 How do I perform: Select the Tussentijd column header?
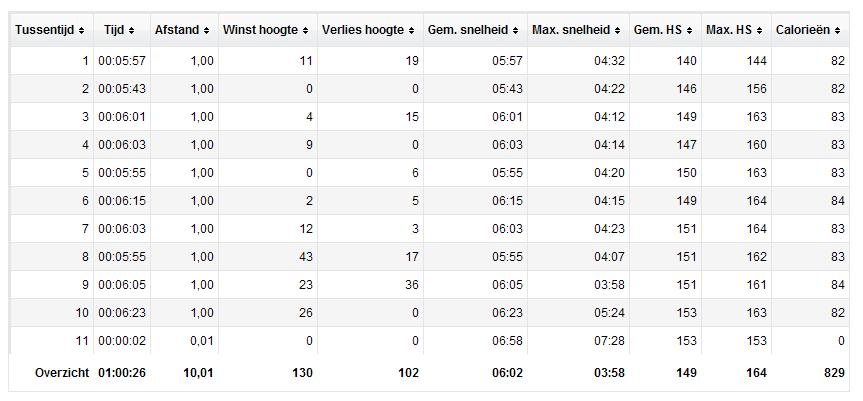tap(45, 30)
